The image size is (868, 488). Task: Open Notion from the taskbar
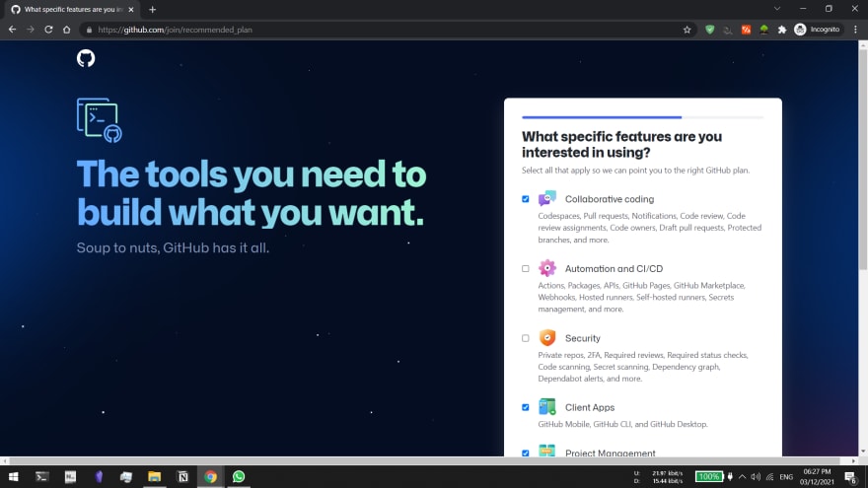pos(182,476)
